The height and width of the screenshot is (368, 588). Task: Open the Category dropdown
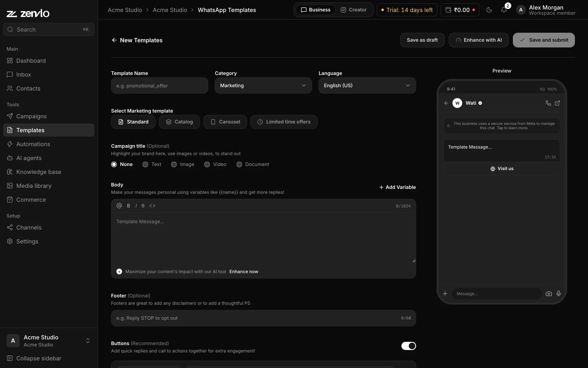(263, 86)
